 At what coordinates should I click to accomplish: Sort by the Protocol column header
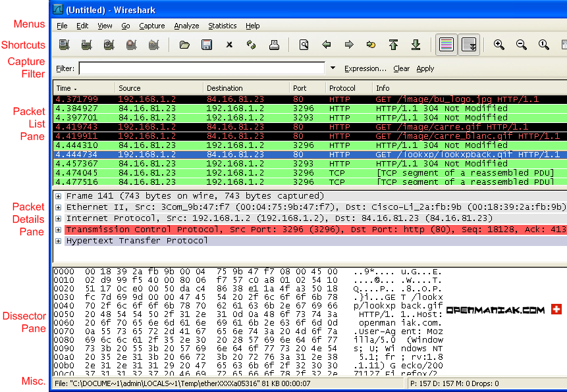pyautogui.click(x=349, y=88)
